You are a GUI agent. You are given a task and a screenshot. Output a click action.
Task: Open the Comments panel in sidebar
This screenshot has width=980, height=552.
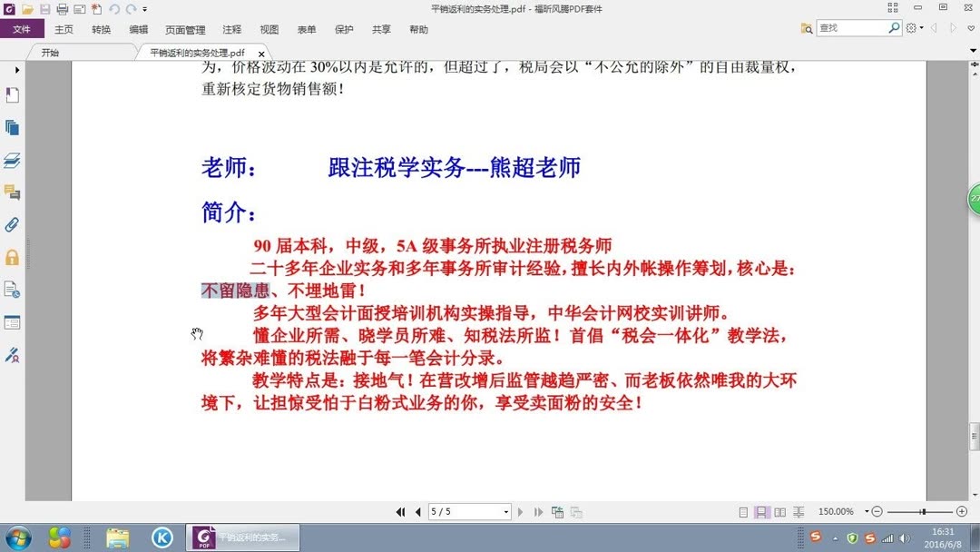coord(12,192)
